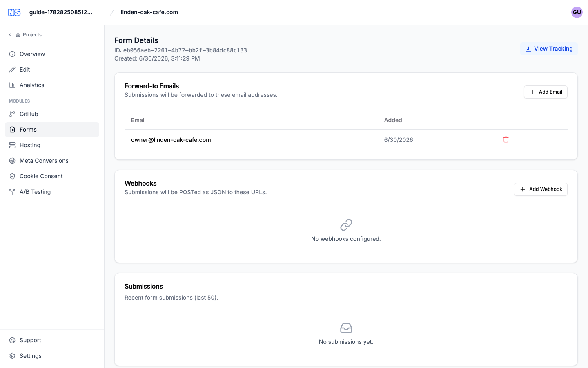The width and height of the screenshot is (588, 368).
Task: Click the Meta Conversions target icon
Action: point(12,161)
